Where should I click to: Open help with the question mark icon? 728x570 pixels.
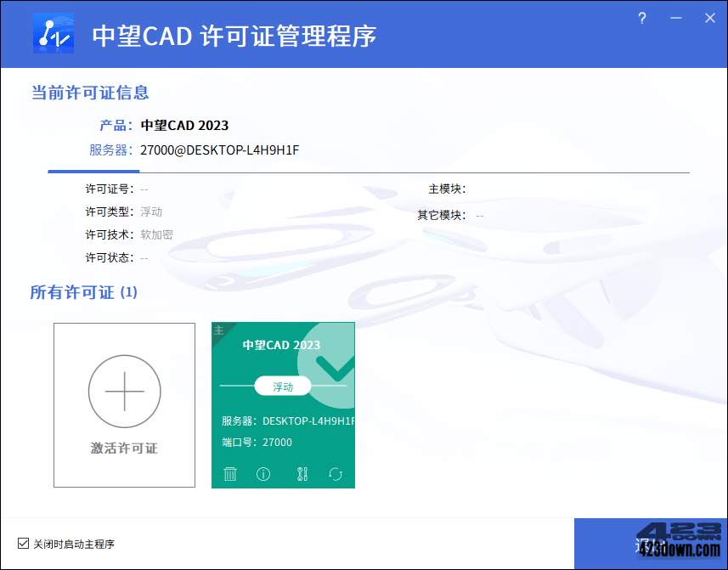641,18
